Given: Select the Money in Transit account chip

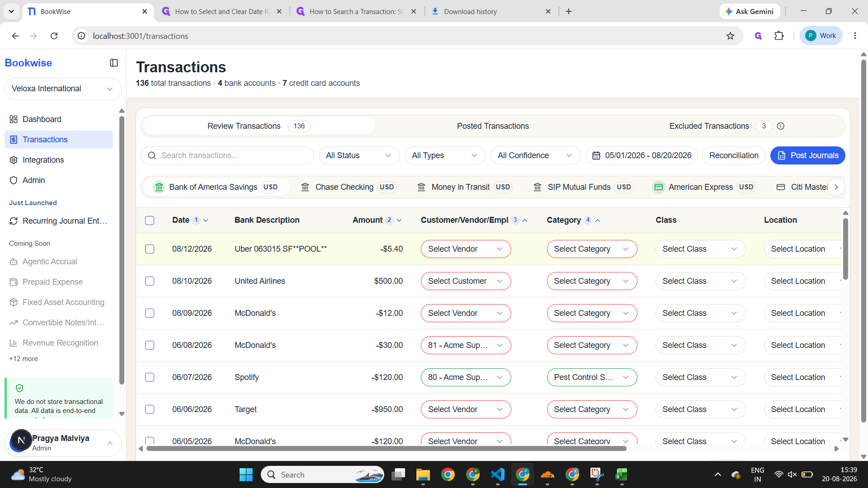Looking at the screenshot, I should pyautogui.click(x=466, y=187).
